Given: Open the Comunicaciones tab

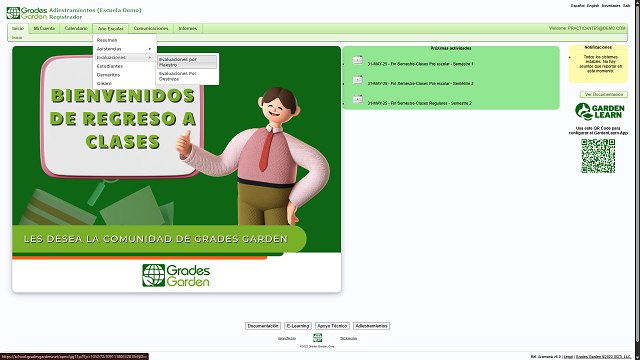Looking at the screenshot, I should pos(151,28).
